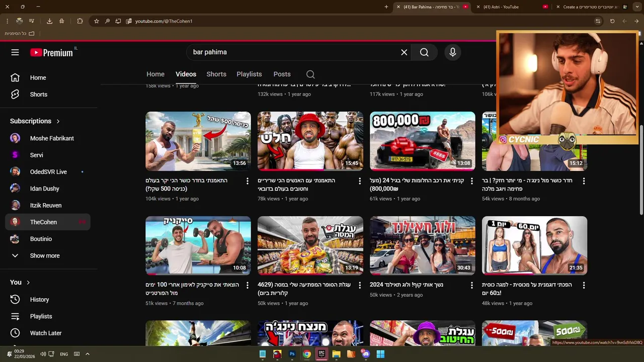Clear the search box with X
Image resolution: width=644 pixels, height=362 pixels.
(404, 52)
